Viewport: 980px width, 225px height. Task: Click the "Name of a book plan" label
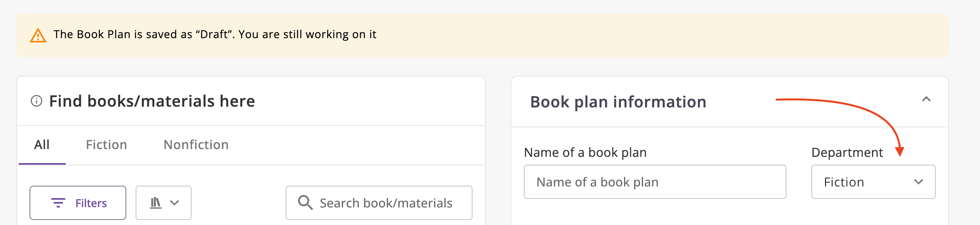(x=585, y=153)
